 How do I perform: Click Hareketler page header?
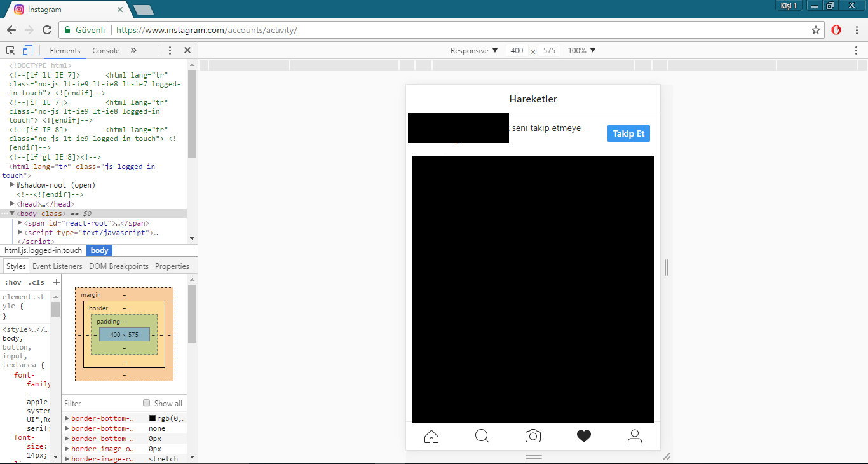point(533,99)
